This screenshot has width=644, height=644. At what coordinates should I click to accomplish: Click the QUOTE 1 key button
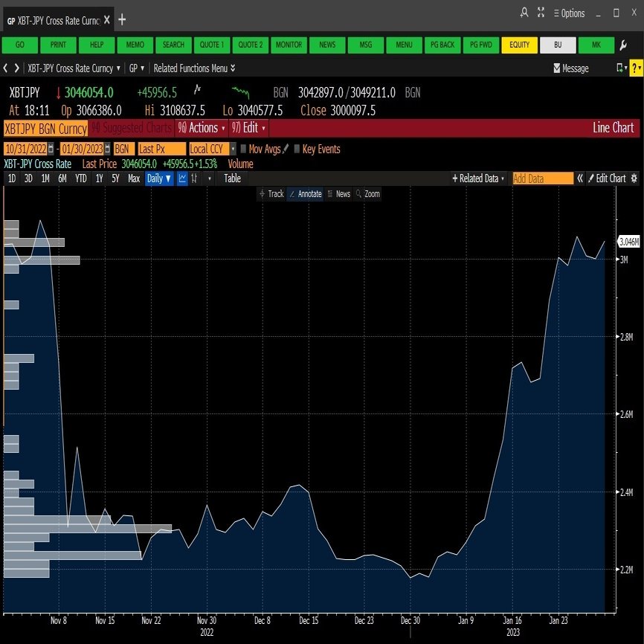tap(212, 45)
